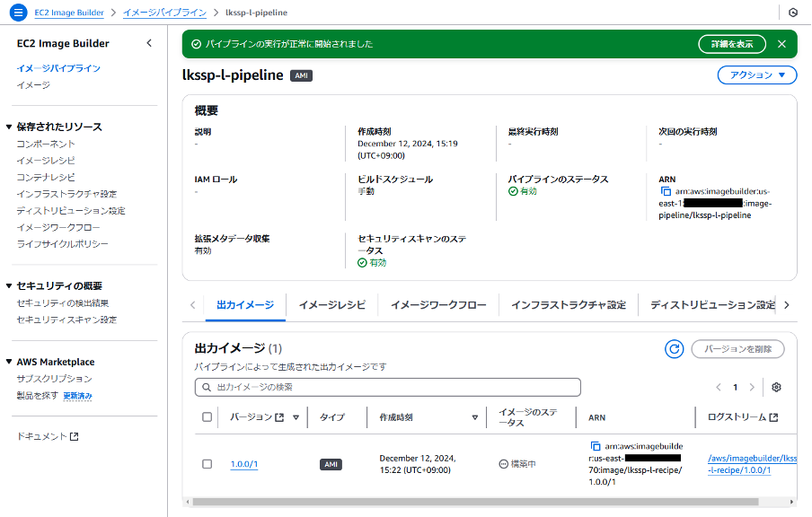
Task: Switch to the イメージワークフロー tab
Action: coord(438,305)
